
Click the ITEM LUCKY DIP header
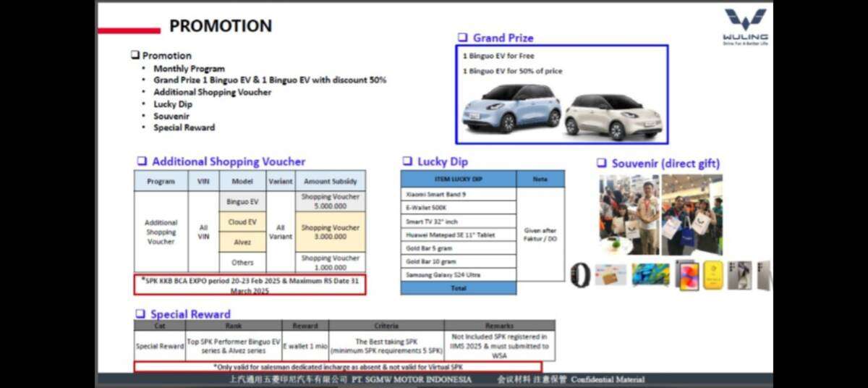point(459,179)
